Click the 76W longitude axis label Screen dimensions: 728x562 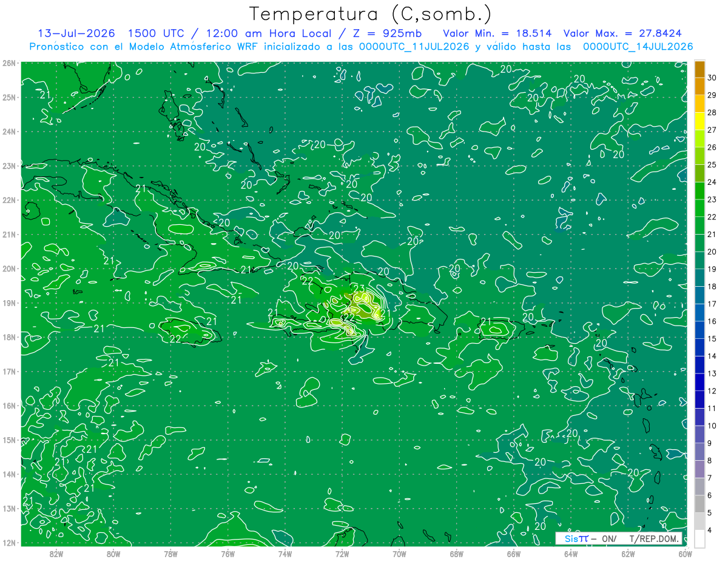(228, 554)
